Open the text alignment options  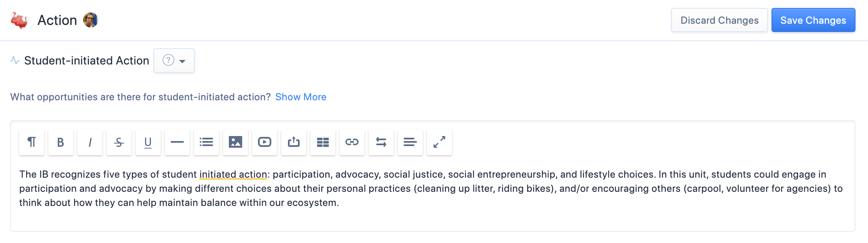click(x=410, y=142)
